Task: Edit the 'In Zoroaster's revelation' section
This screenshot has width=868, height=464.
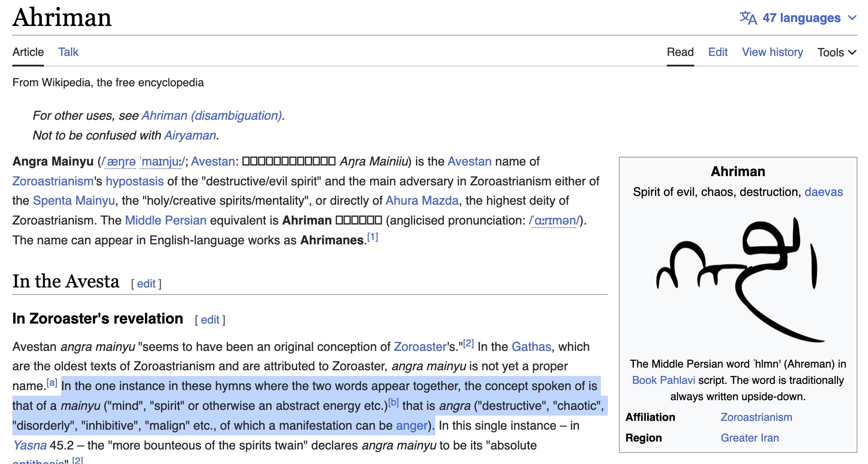Action: point(210,320)
